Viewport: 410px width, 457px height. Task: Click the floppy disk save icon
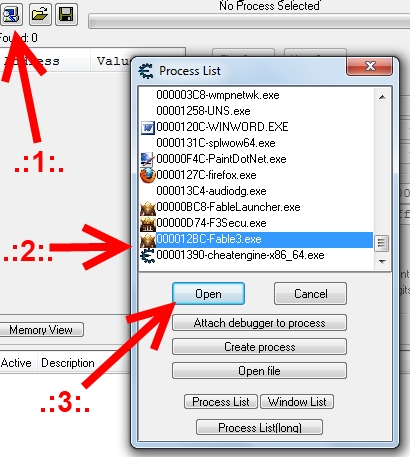(x=66, y=14)
